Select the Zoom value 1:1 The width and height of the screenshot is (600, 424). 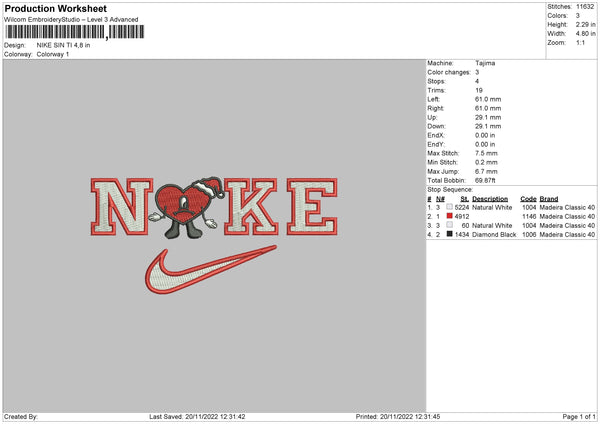coord(580,42)
